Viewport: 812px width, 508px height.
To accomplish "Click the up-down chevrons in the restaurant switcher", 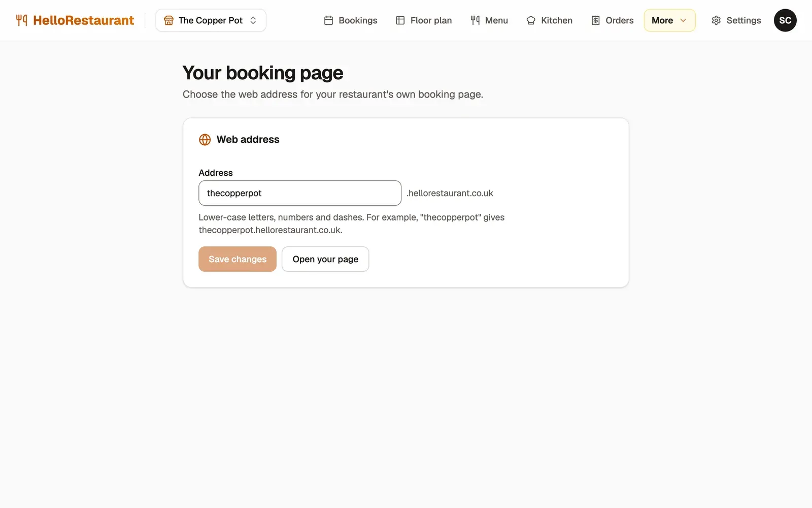I will tap(253, 20).
